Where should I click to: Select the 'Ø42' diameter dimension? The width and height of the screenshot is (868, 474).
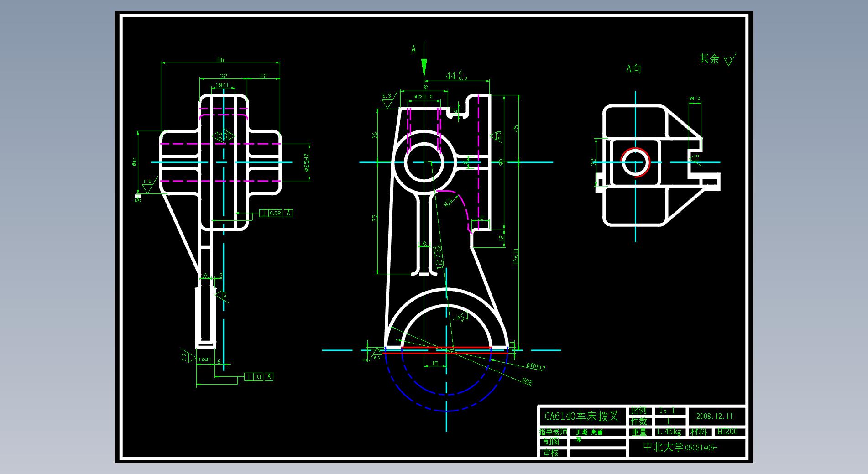pyautogui.click(x=134, y=162)
